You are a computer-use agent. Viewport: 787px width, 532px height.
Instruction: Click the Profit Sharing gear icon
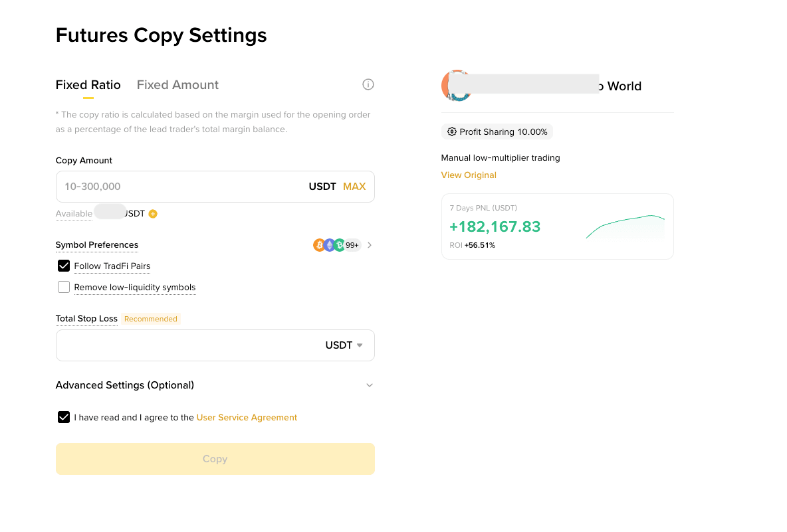[452, 132]
